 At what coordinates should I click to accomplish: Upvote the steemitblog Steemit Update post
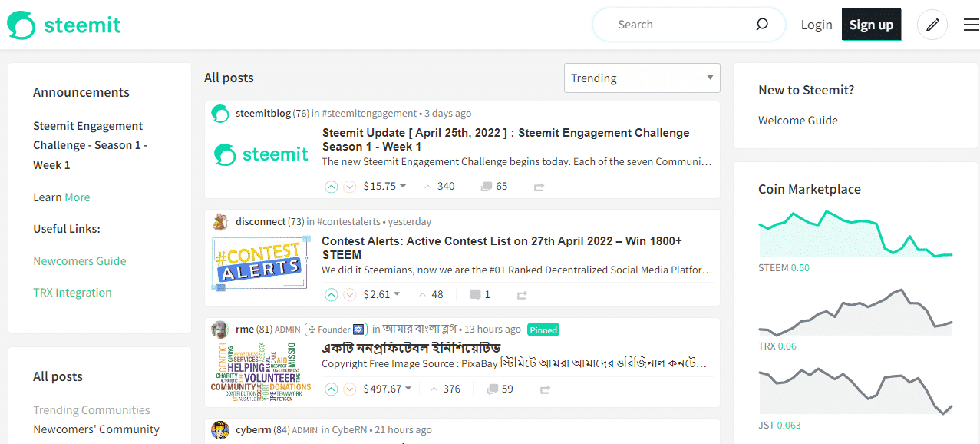(331, 187)
